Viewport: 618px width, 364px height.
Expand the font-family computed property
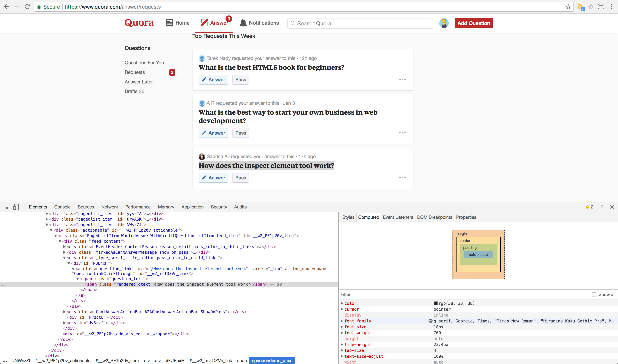(x=342, y=321)
